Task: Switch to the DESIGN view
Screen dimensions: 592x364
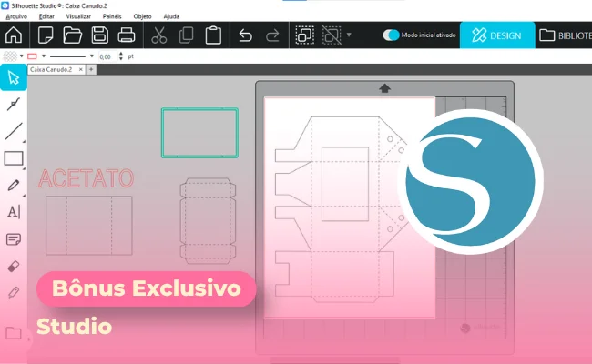Action: click(x=497, y=35)
